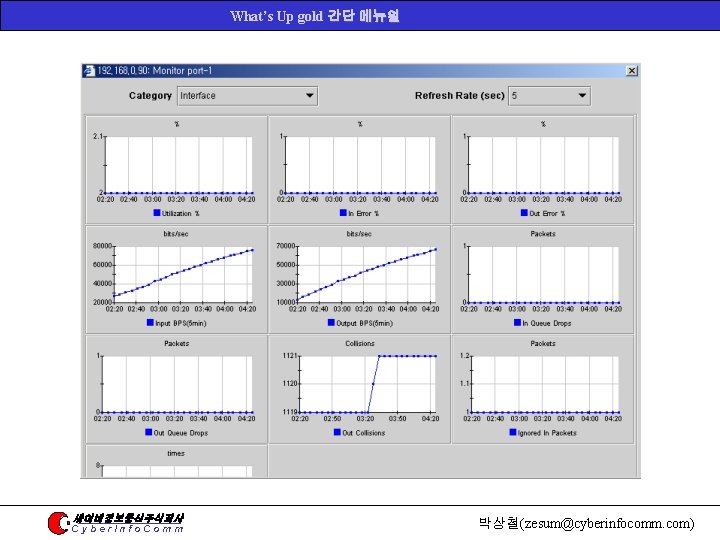The width and height of the screenshot is (720, 540).
Task: Click the 1121 axis value on Collisions chart
Action: click(290, 356)
